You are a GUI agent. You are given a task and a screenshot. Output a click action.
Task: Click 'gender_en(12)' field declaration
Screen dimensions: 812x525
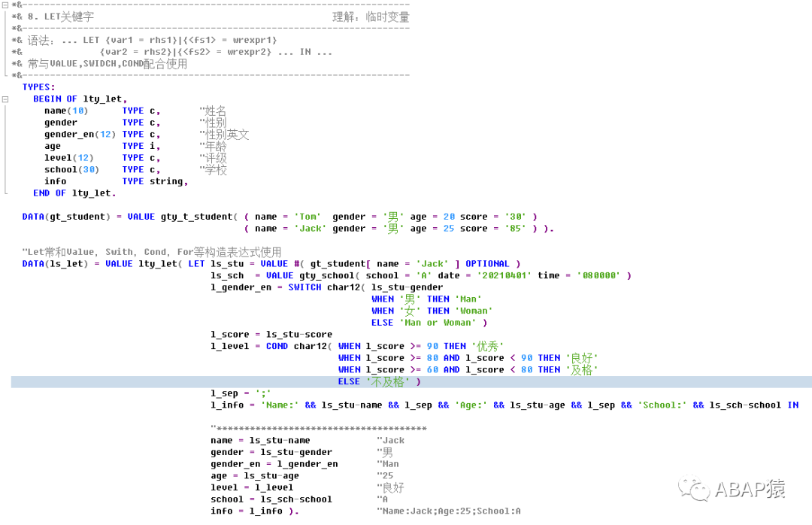(x=80, y=134)
